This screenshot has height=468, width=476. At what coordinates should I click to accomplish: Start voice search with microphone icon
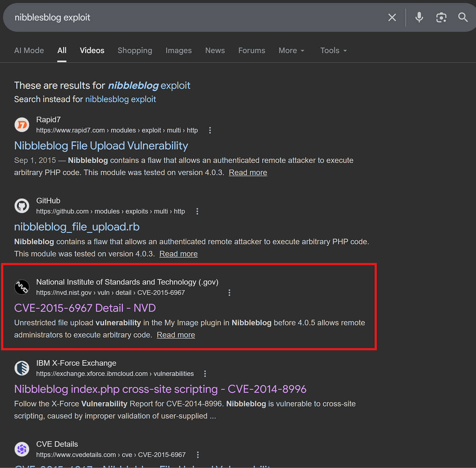point(419,17)
